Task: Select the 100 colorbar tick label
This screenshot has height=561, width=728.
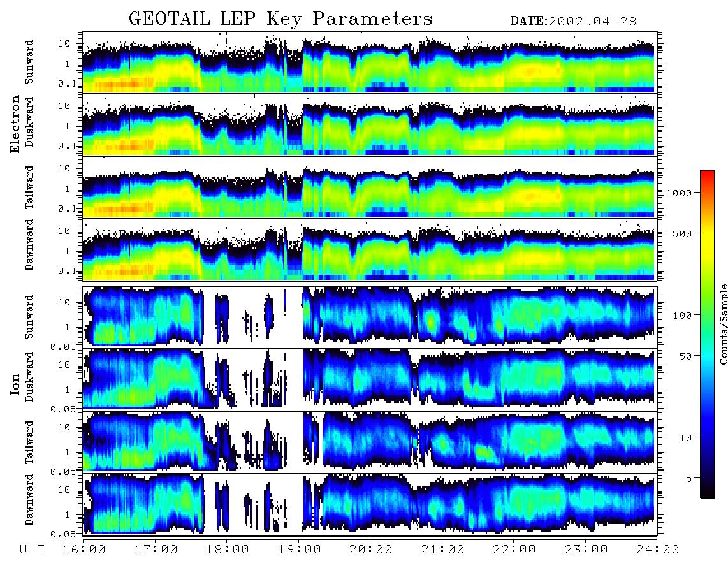Action: [x=683, y=316]
